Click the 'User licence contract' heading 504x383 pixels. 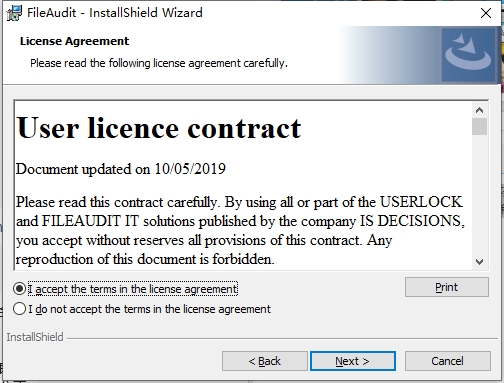tap(159, 128)
